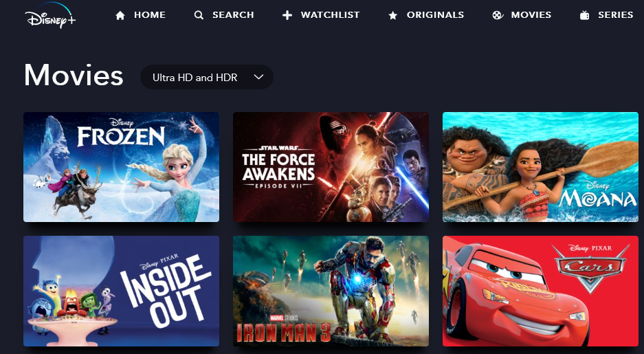Click the Watchlist plus icon
This screenshot has height=354, width=644.
(287, 16)
